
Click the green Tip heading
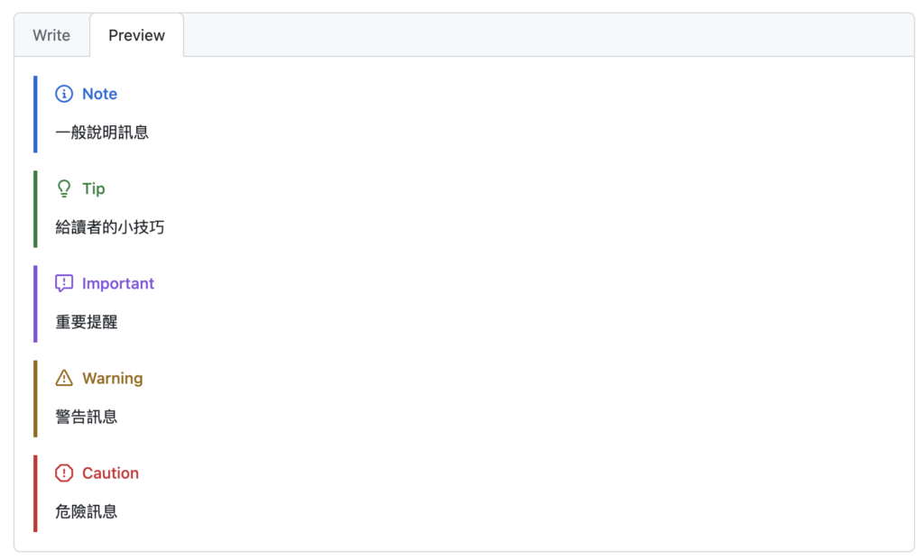tap(93, 188)
